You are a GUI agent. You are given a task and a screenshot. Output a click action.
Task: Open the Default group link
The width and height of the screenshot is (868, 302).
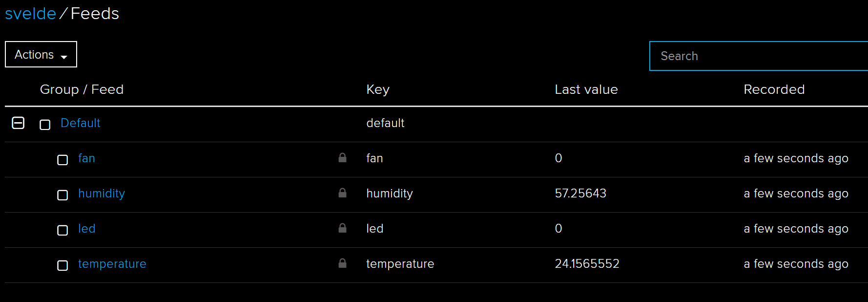[x=81, y=123]
